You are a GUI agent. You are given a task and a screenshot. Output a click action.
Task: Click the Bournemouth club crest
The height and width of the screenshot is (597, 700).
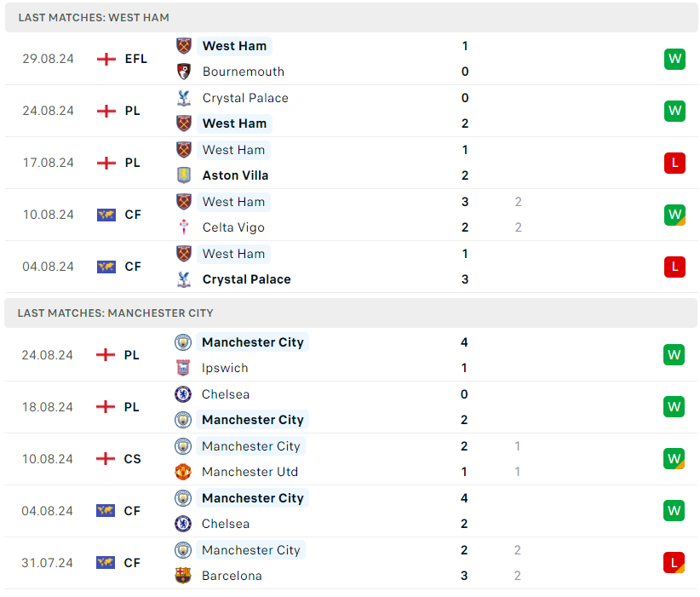pos(184,72)
